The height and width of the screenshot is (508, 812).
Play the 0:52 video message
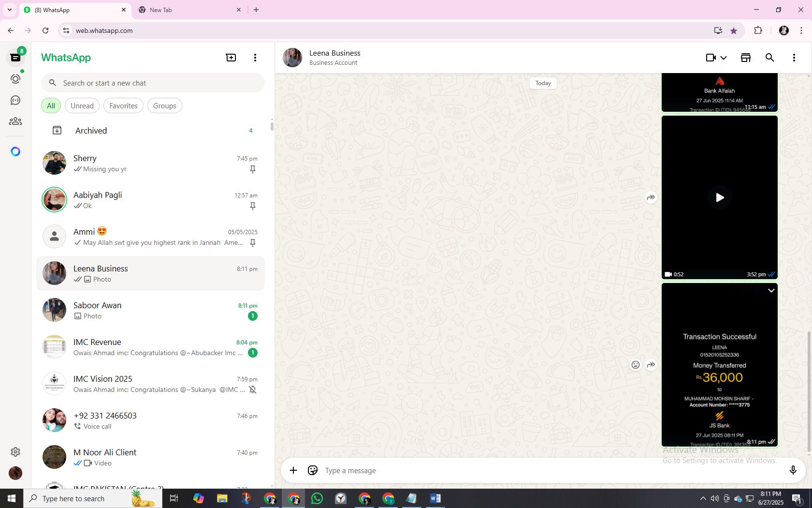[719, 197]
